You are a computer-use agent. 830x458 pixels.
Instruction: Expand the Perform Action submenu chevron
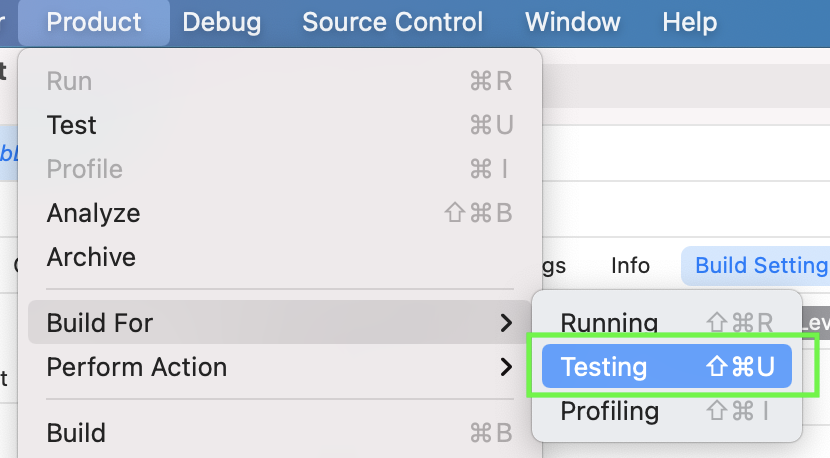click(x=506, y=367)
